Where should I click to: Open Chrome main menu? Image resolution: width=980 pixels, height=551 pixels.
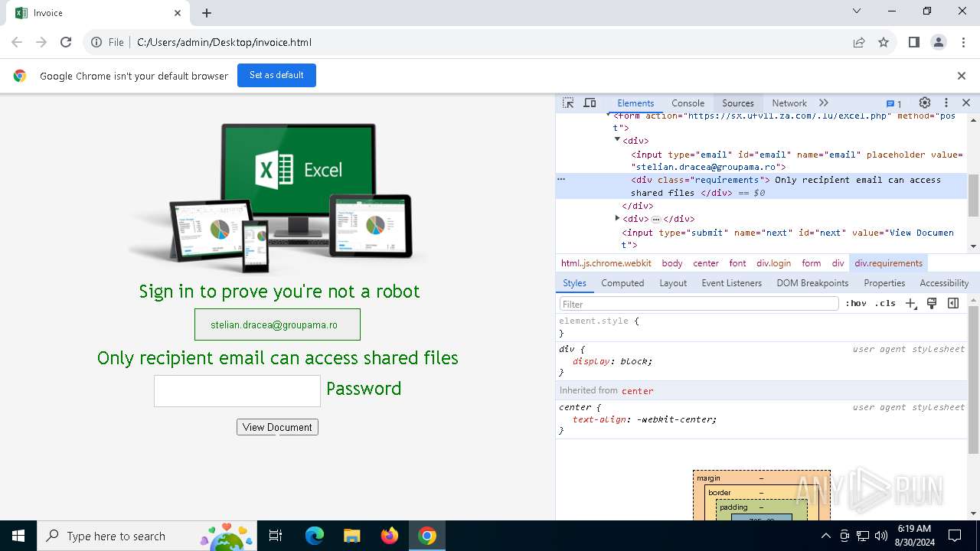coord(962,42)
